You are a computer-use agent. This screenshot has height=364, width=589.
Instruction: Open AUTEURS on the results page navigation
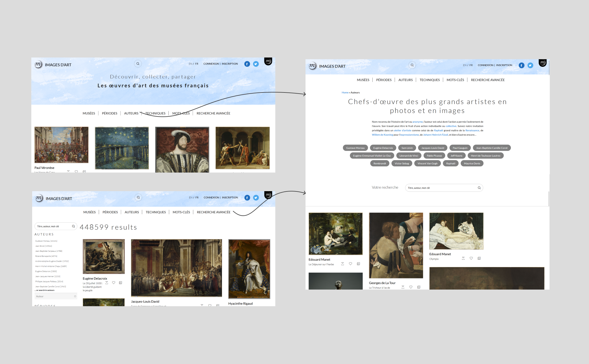pos(132,212)
